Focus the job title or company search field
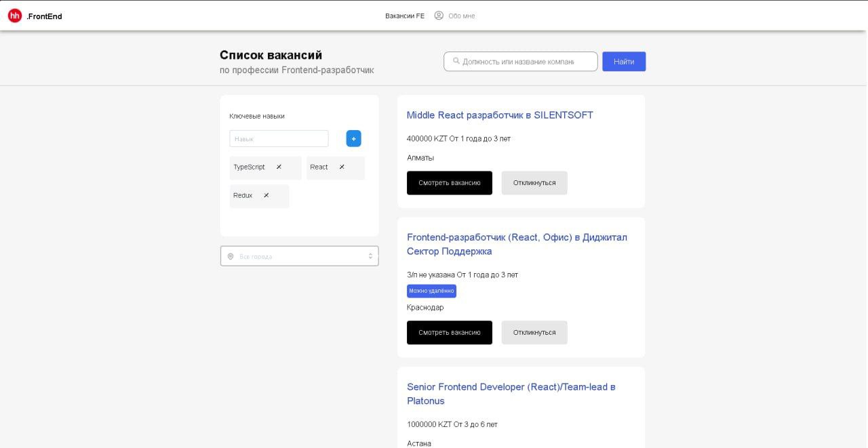 pyautogui.click(x=518, y=62)
